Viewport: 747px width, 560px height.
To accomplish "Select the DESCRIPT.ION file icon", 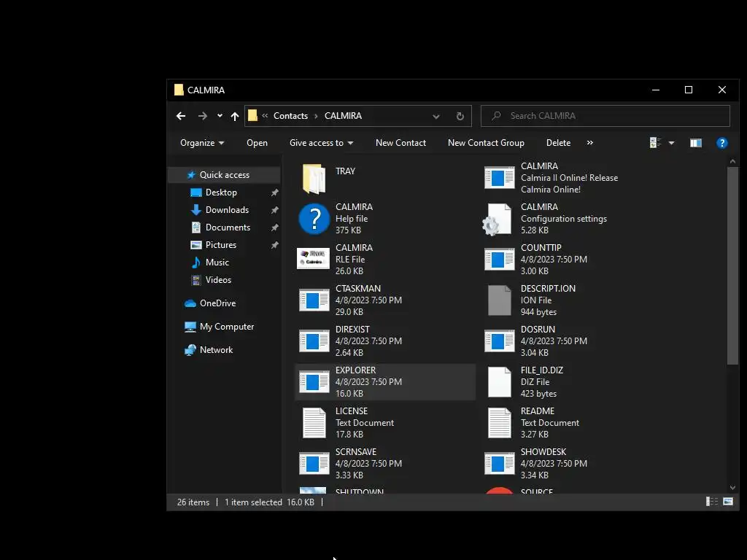I will (x=499, y=300).
